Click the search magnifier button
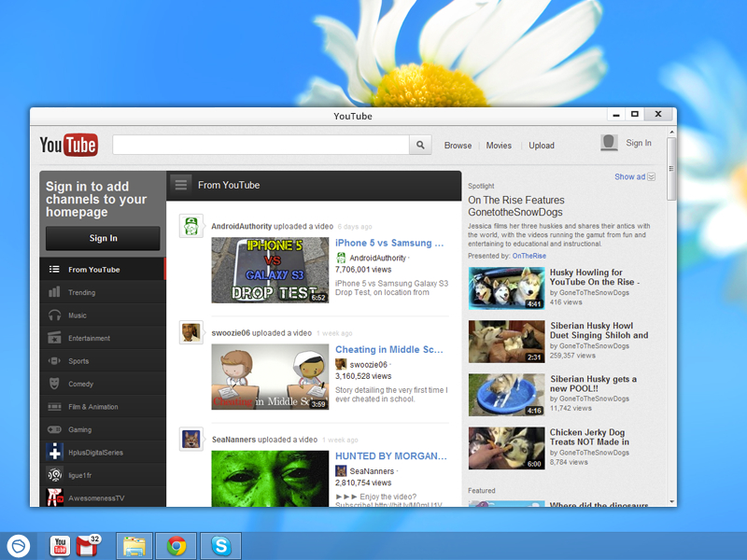The image size is (747, 560). point(420,145)
